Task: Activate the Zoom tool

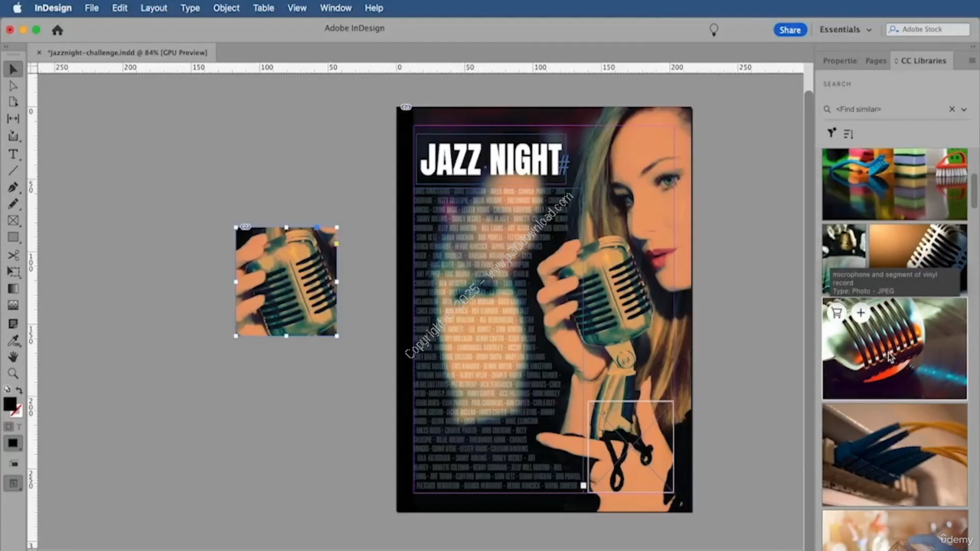Action: click(13, 373)
